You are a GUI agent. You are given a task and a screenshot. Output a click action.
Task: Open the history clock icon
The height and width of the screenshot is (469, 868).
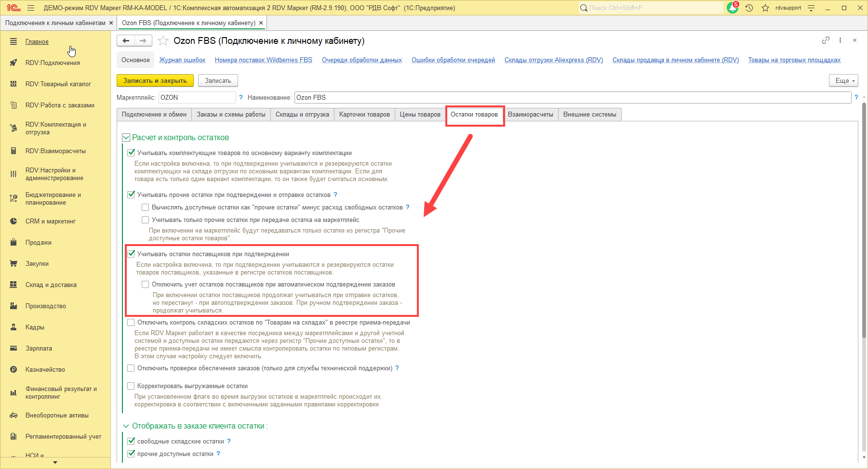pyautogui.click(x=749, y=8)
